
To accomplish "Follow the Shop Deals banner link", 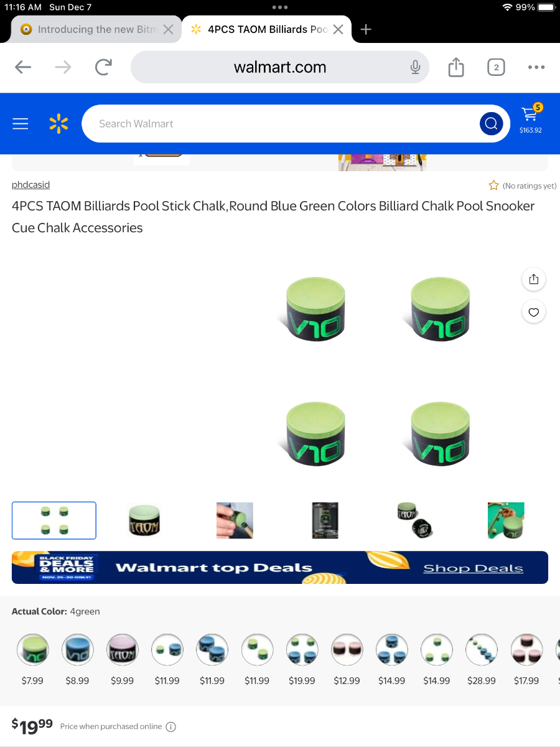I will click(473, 568).
